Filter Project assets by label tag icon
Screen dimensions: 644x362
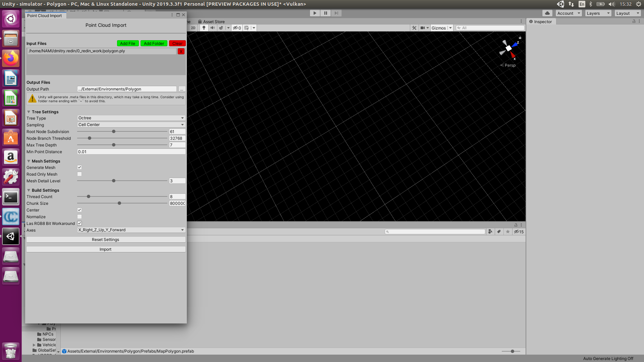point(499,231)
